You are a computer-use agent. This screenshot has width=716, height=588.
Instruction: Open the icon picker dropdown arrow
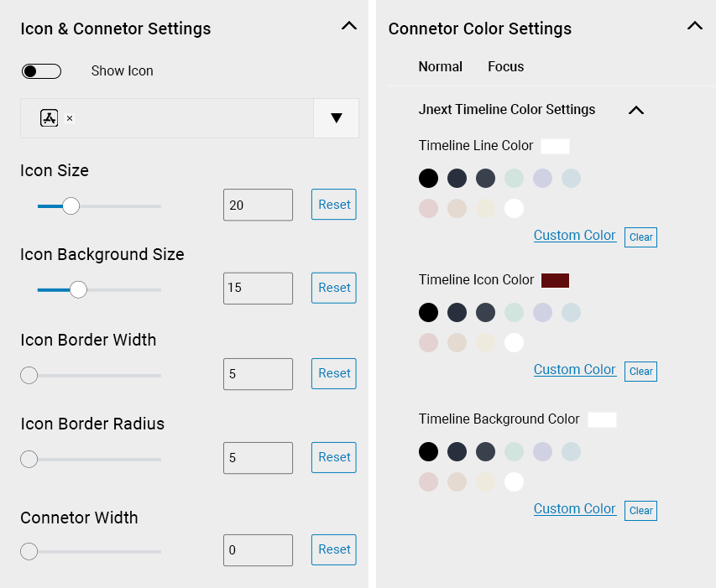(336, 118)
